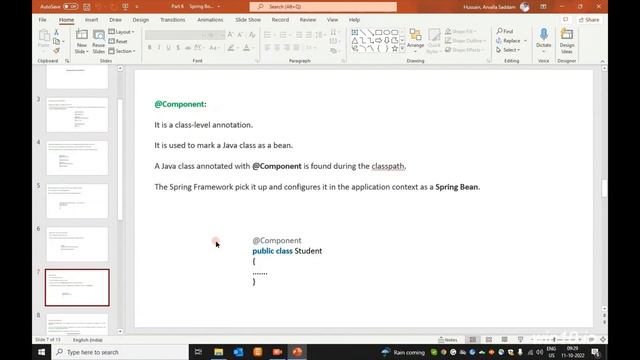
Task: Open Task View on taskbar
Action: click(198, 352)
